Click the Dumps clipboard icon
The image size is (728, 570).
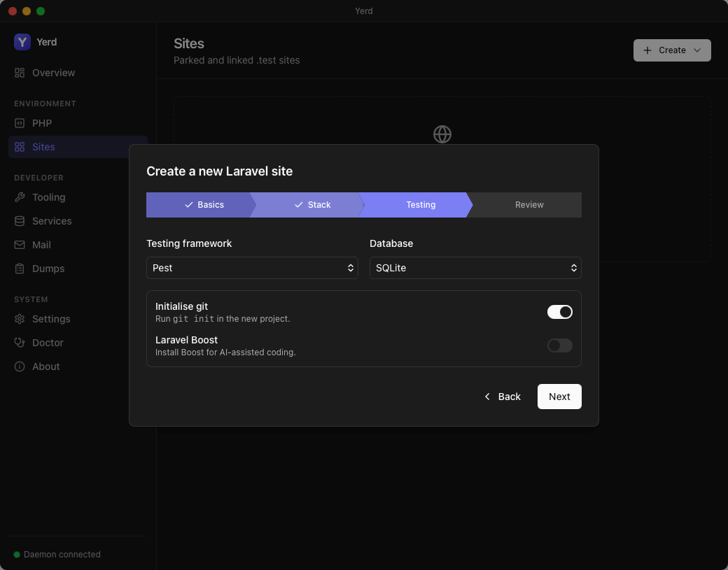point(20,269)
